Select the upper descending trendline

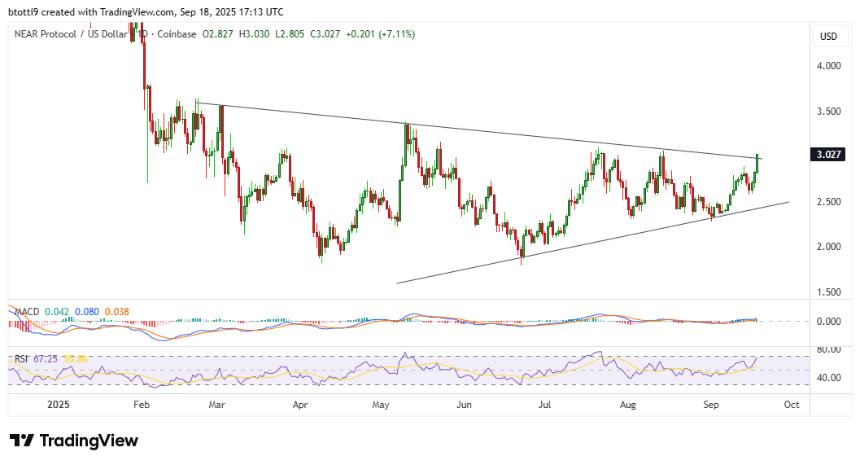click(x=500, y=136)
